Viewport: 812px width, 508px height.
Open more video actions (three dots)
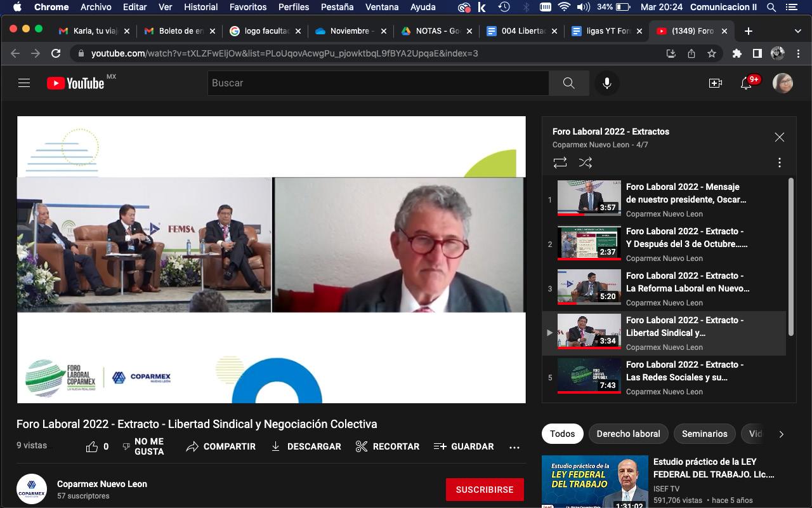pyautogui.click(x=514, y=447)
